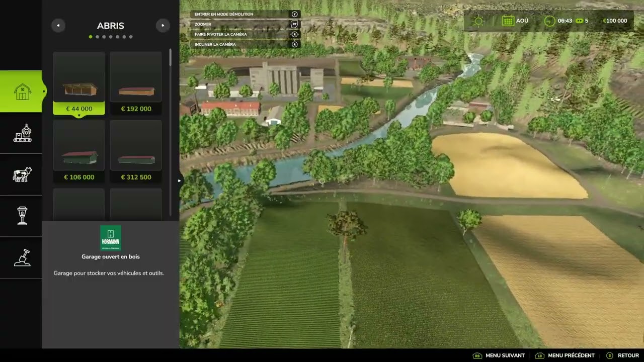This screenshot has height=362, width=644.
Task: Click the calendar icon next to AOÛ
Action: [508, 21]
